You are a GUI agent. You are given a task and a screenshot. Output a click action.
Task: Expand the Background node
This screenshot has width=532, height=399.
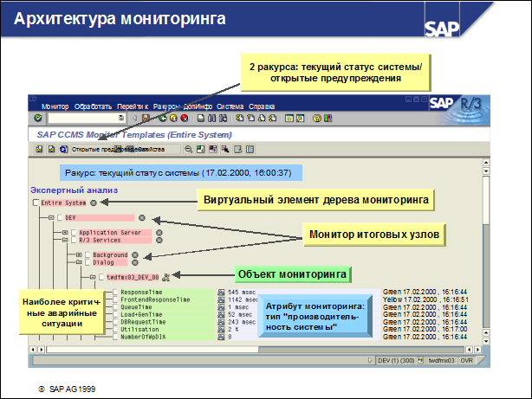[x=78, y=255]
